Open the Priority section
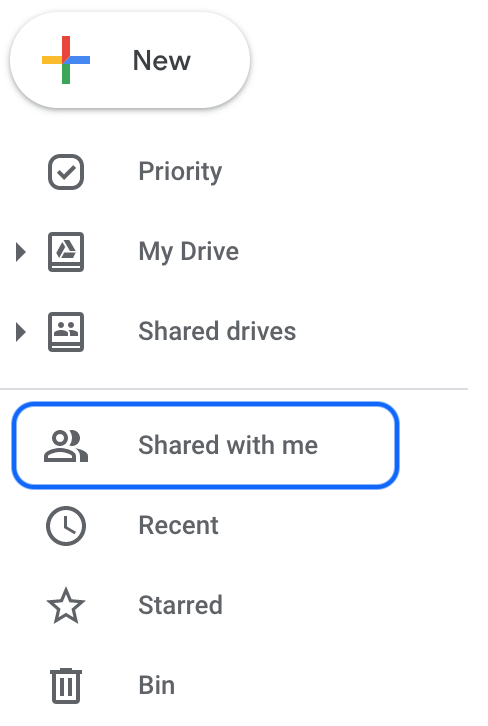The image size is (488, 726). coord(180,172)
